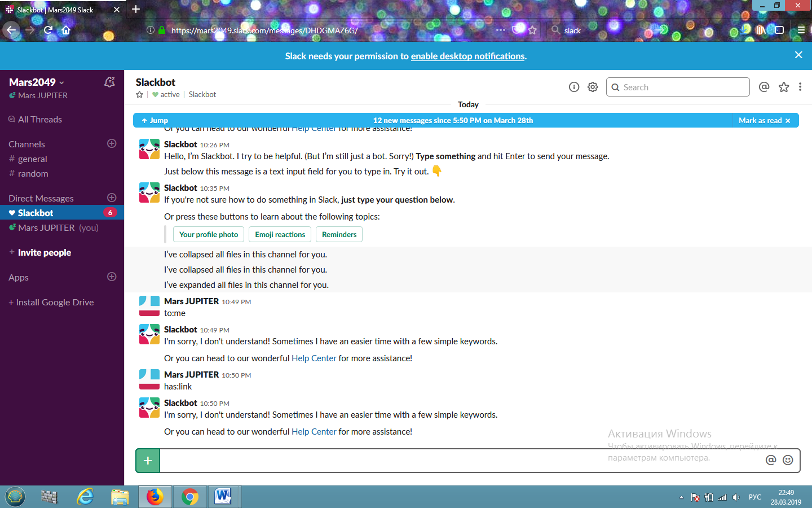This screenshot has width=812, height=508.
Task: Open File Explorer from taskbar
Action: tap(120, 497)
